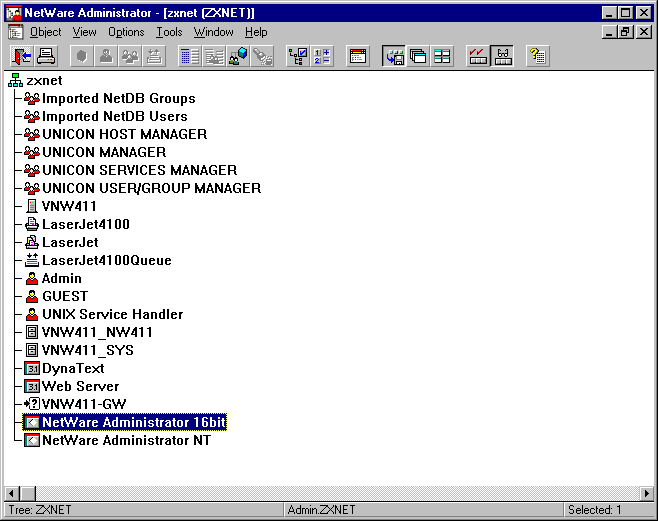Click the child window control menu icon
The height and width of the screenshot is (521, 658).
pyautogui.click(x=16, y=32)
